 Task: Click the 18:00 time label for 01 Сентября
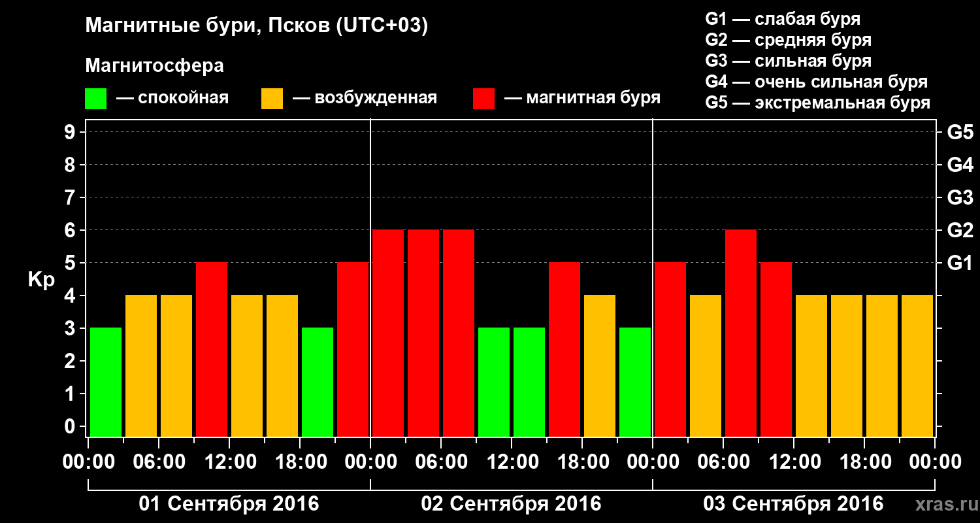click(x=300, y=462)
